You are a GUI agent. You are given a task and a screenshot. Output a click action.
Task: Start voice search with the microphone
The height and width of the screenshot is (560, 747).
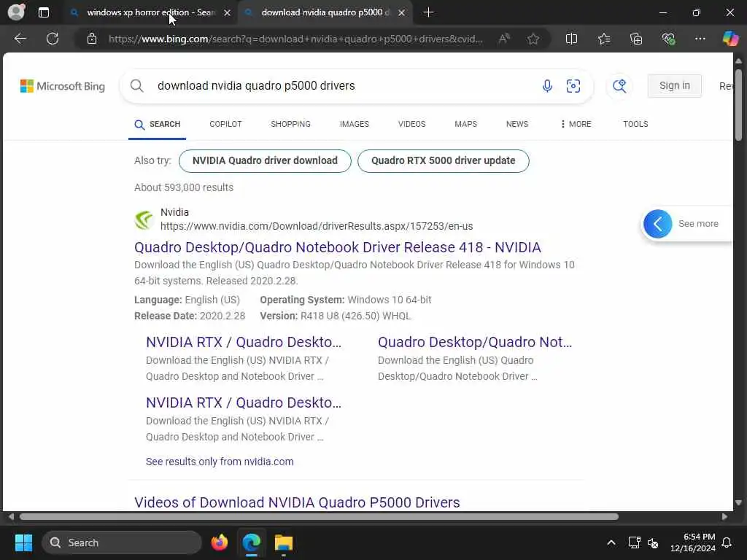[547, 86]
